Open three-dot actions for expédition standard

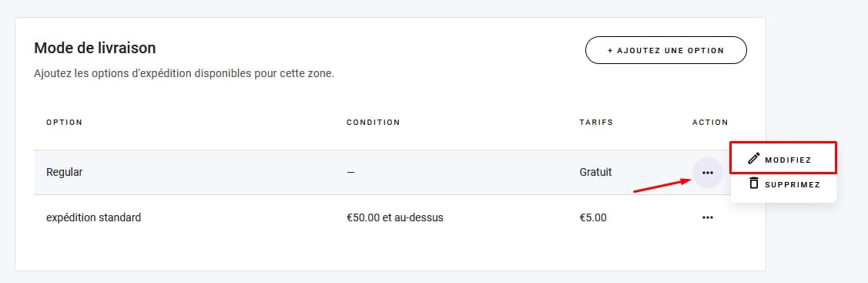pyautogui.click(x=708, y=217)
